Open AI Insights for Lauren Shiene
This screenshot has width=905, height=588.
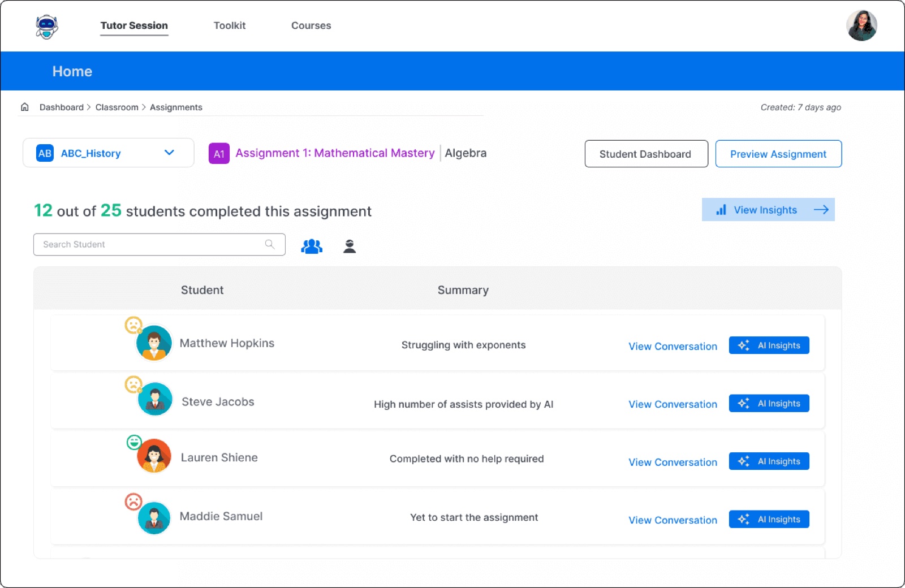(769, 461)
